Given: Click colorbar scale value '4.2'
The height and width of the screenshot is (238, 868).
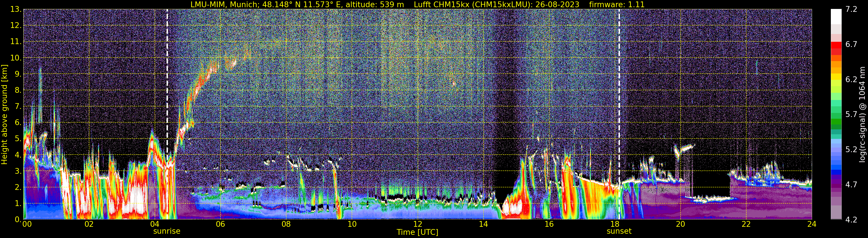Looking at the screenshot, I should [x=851, y=220].
